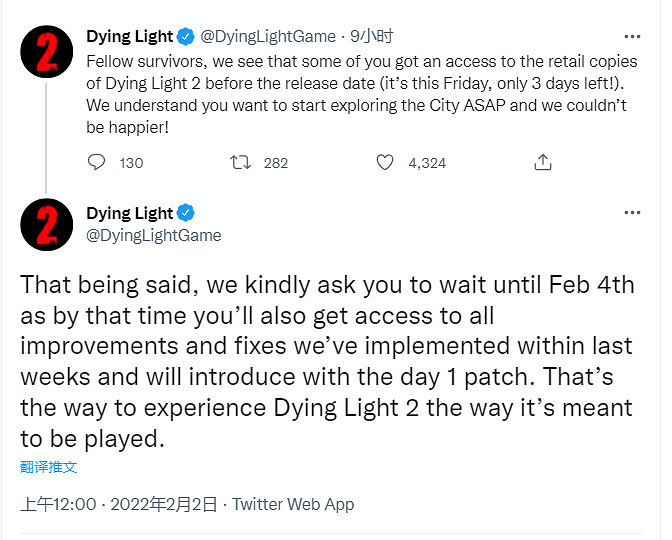Click the 4,324 likes count
This screenshot has width=672, height=540.
point(427,163)
